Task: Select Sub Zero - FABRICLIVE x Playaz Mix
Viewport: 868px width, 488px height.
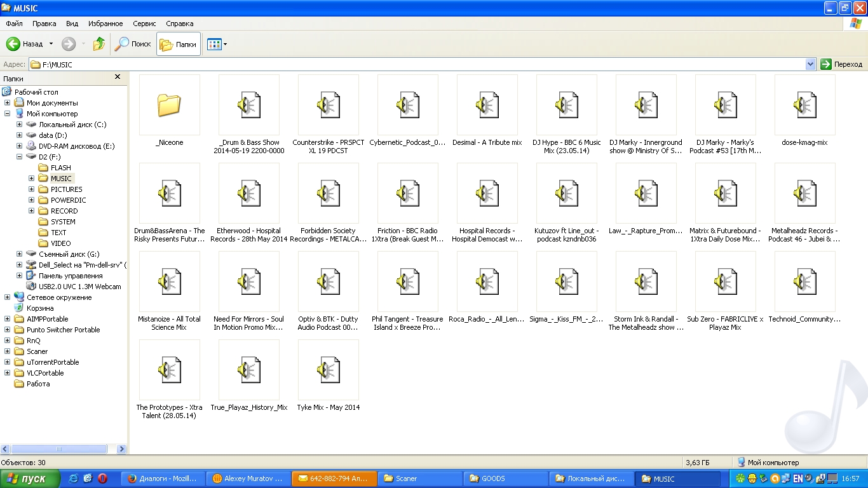Action: [725, 281]
